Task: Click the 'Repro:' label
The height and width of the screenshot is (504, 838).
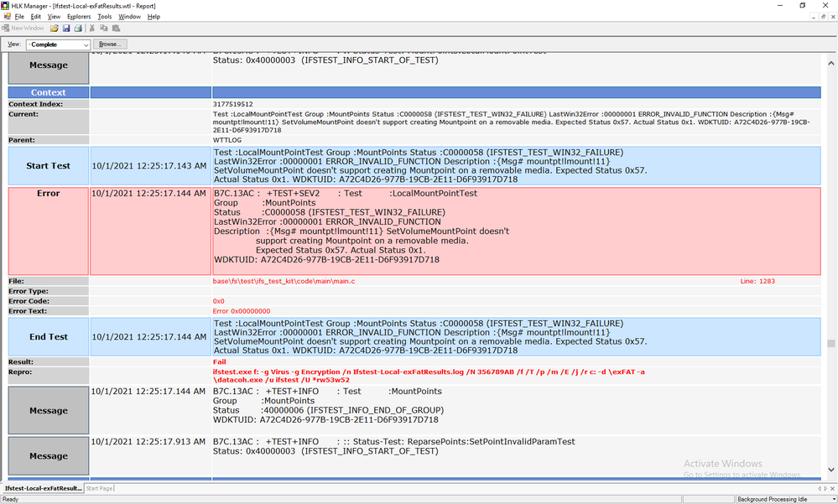Action: point(20,372)
